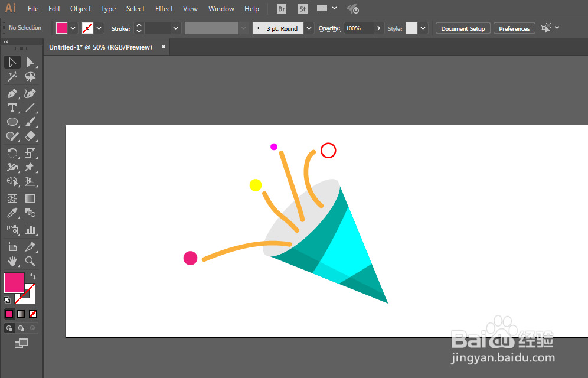
Task: Select the Scale tool
Action: pos(30,153)
